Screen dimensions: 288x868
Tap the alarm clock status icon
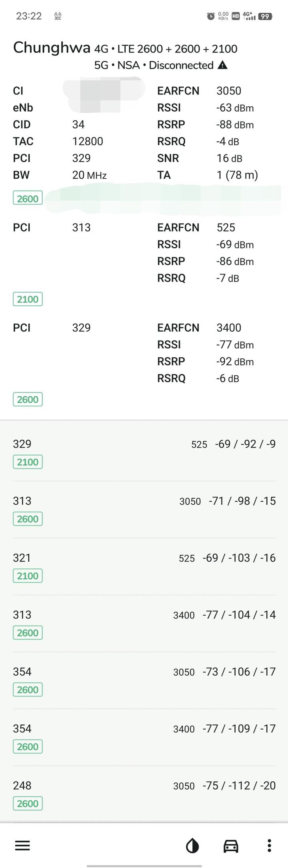pos(211,16)
